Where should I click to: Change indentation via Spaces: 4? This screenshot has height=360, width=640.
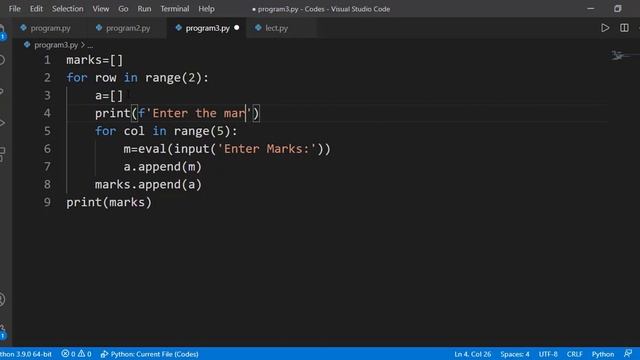point(515,354)
